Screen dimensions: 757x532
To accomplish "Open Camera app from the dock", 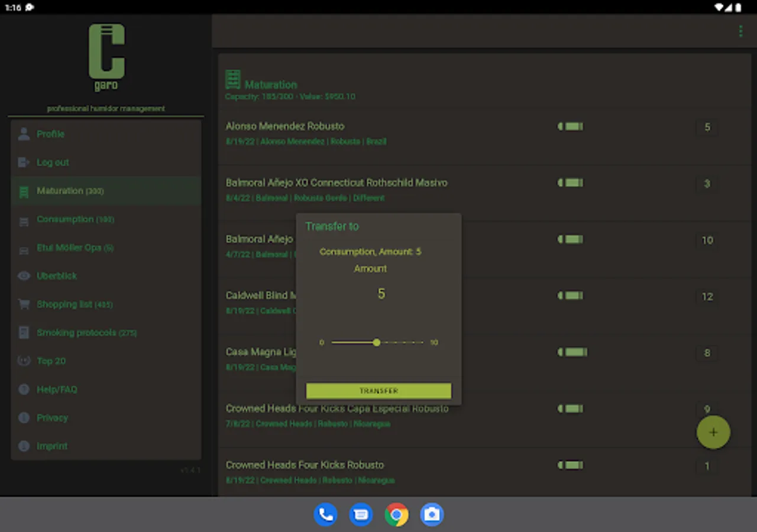I will click(x=432, y=514).
